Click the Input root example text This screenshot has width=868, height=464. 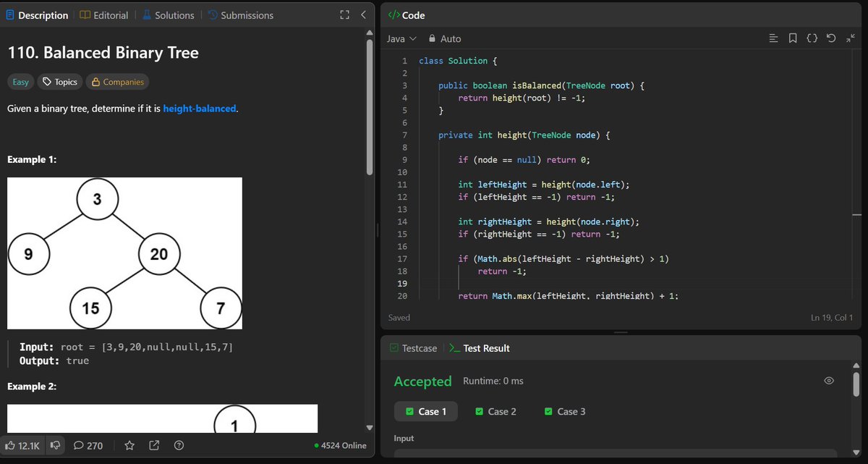pos(126,347)
